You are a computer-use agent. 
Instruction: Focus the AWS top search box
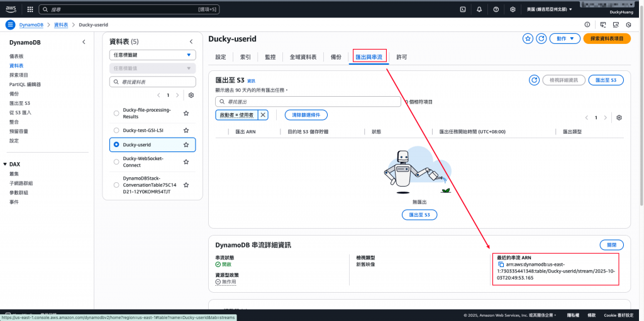tap(129, 9)
